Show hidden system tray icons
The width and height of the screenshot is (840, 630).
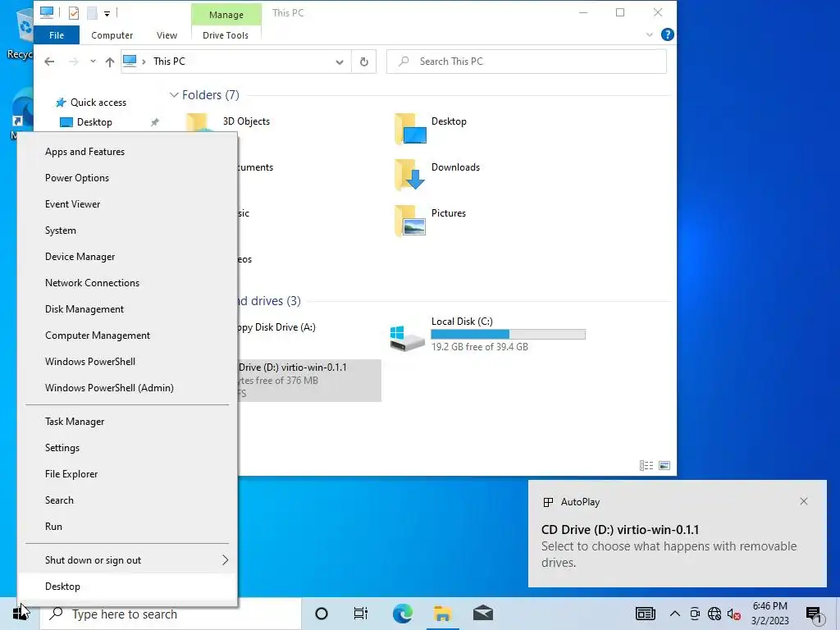675,614
